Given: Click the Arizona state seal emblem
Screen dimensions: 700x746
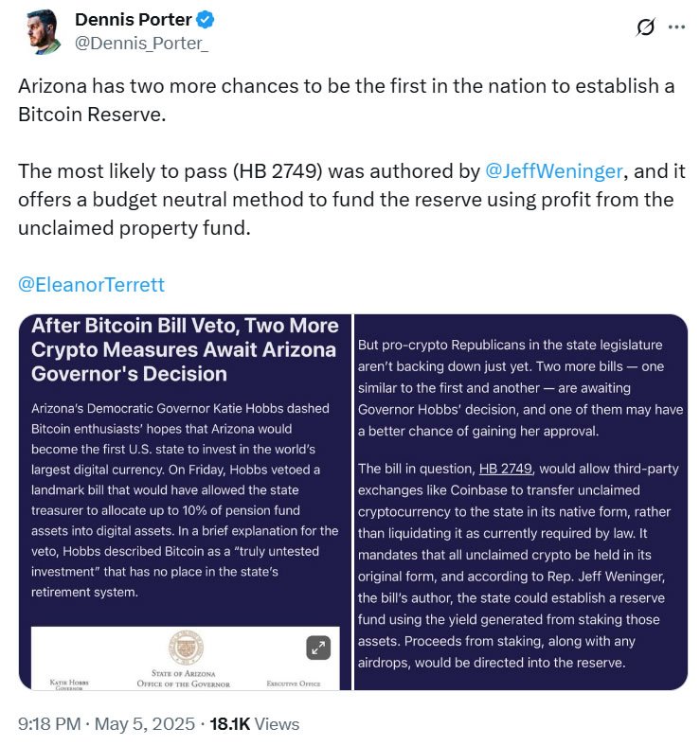Looking at the screenshot, I should [x=186, y=648].
